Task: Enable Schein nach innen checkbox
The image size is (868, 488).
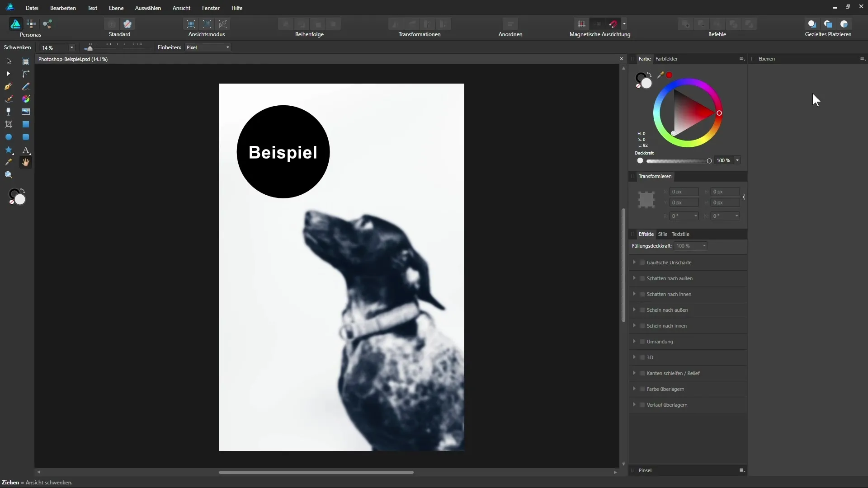Action: coord(642,326)
